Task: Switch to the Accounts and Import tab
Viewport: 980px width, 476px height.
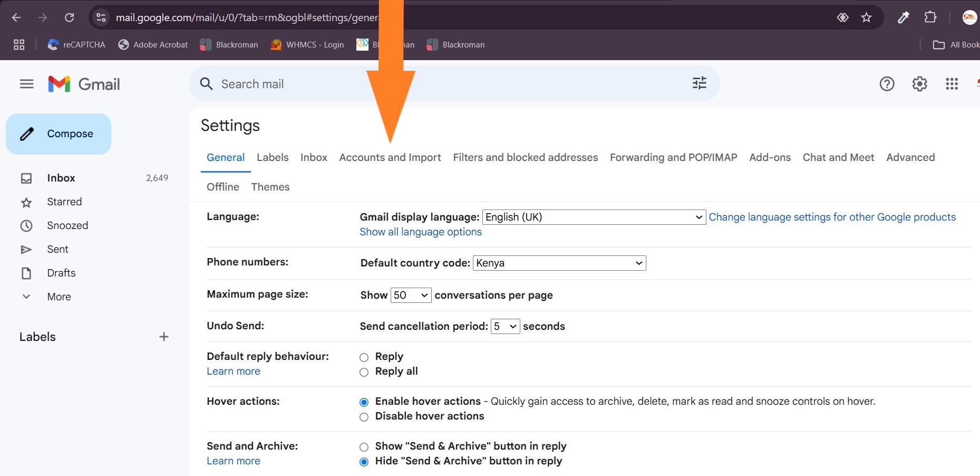Action: click(390, 157)
